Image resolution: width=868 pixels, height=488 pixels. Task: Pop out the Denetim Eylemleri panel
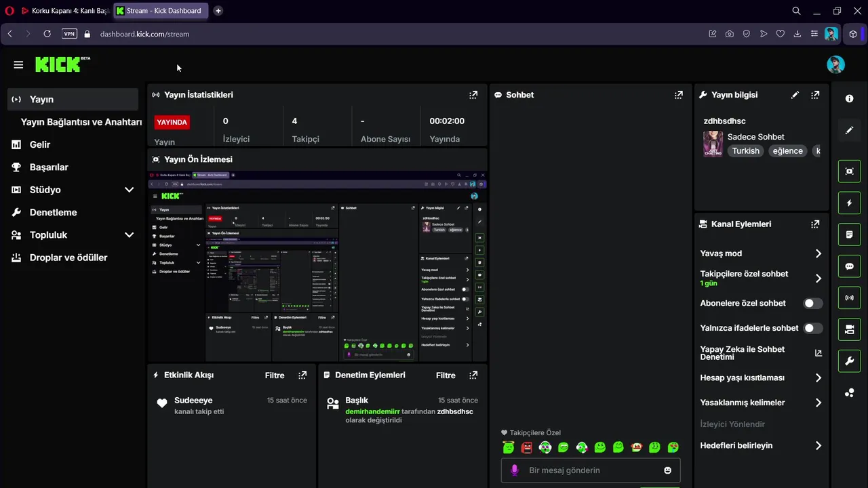(x=473, y=375)
